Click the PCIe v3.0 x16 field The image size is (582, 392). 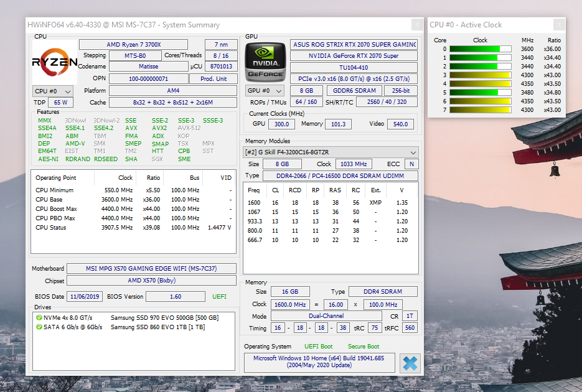point(354,78)
